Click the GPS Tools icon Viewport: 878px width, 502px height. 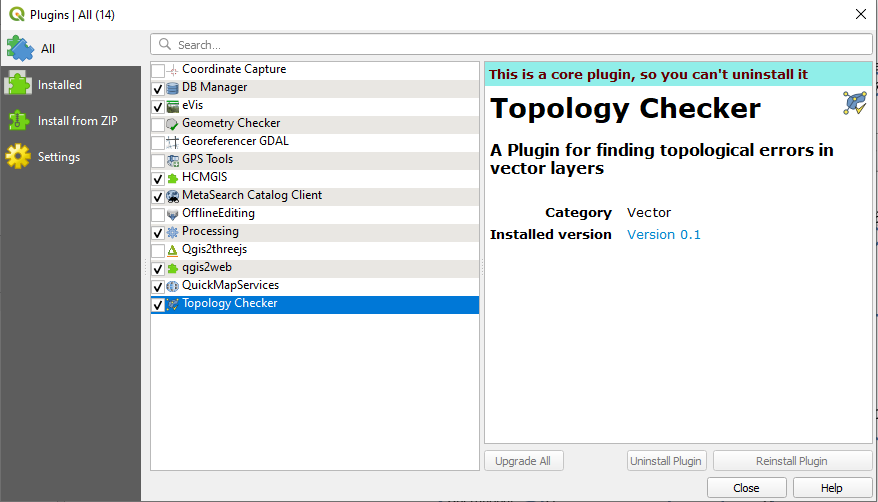172,161
